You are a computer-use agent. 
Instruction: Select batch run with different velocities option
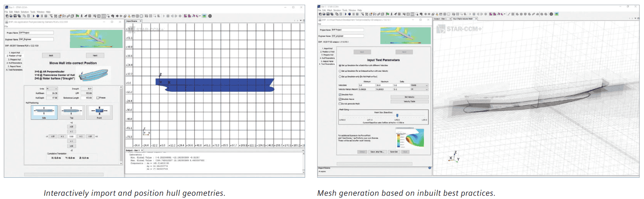click(x=340, y=65)
